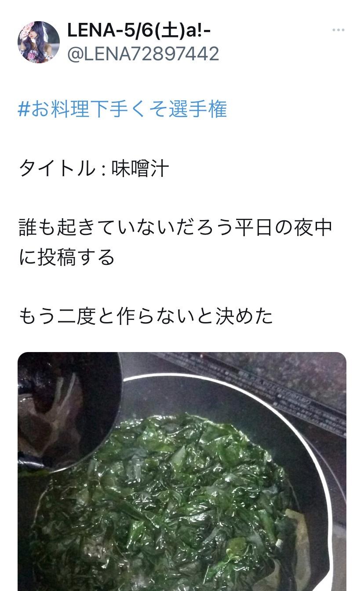Click the word 味噌汁 in the tweet
The height and width of the screenshot is (591, 364).
pos(140,168)
